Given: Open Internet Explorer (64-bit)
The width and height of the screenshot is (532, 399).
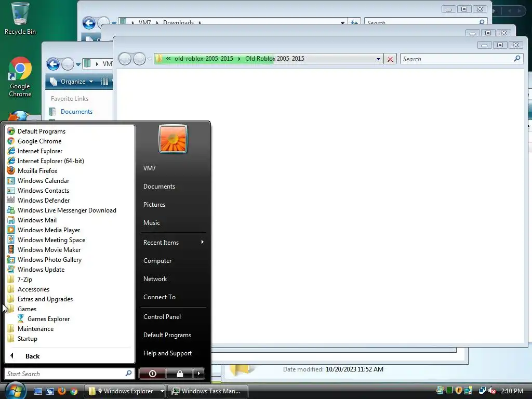Looking at the screenshot, I should (x=50, y=161).
